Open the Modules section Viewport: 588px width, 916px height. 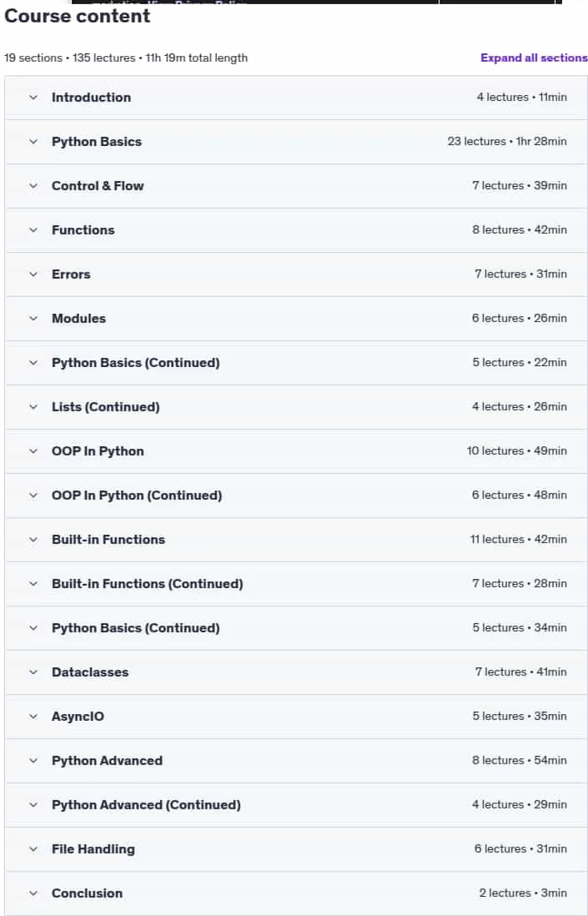297,319
